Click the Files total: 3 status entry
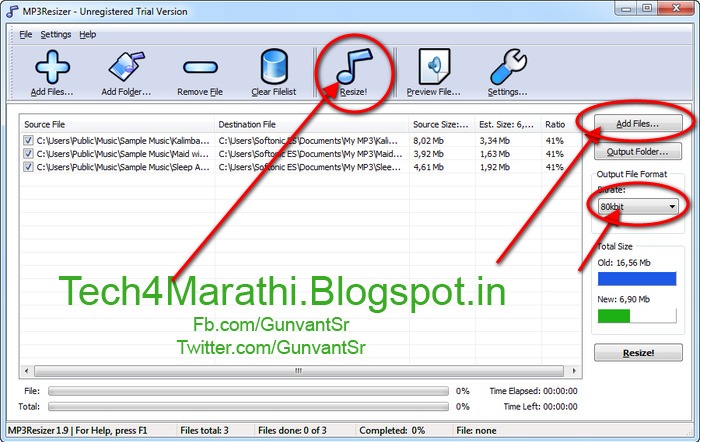701x442 pixels. click(204, 430)
